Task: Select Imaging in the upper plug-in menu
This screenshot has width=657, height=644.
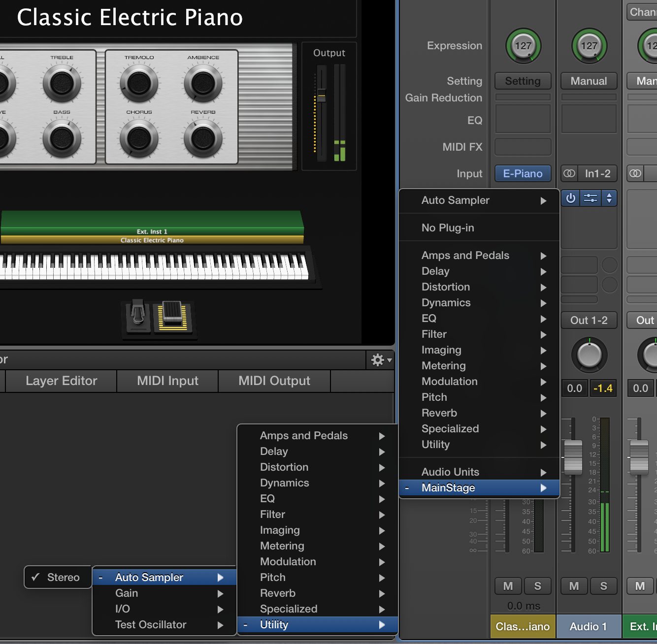Action: (x=479, y=350)
